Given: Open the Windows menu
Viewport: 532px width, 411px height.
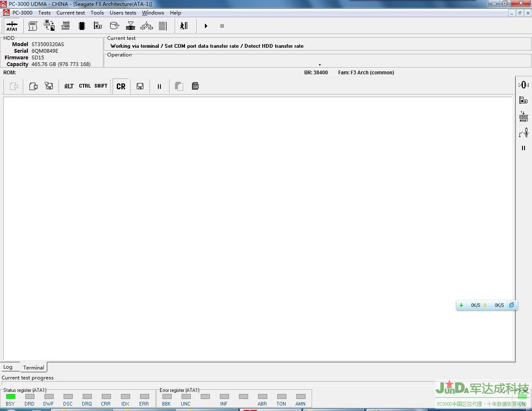Looking at the screenshot, I should tap(153, 13).
